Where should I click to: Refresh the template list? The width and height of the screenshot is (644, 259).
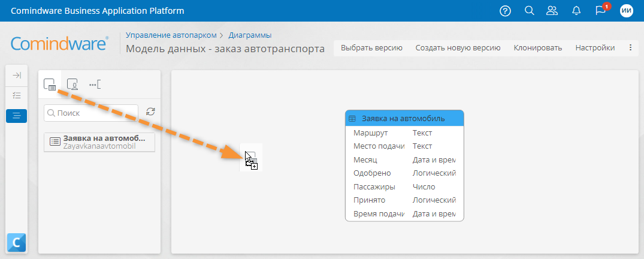151,112
